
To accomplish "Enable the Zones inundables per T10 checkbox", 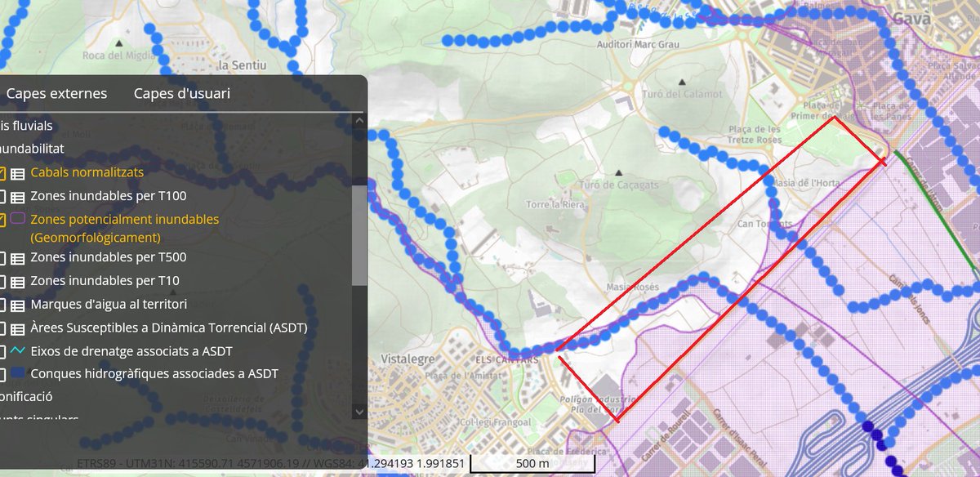I will click(2, 281).
